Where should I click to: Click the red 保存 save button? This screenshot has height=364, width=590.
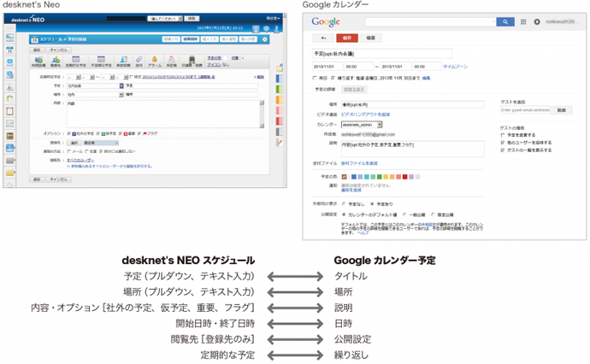pos(349,38)
